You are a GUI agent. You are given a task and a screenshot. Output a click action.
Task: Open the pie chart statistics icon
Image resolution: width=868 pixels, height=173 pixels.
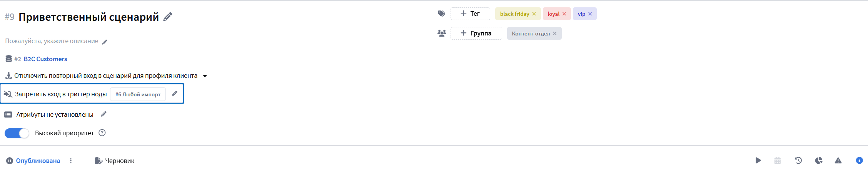coord(819,160)
